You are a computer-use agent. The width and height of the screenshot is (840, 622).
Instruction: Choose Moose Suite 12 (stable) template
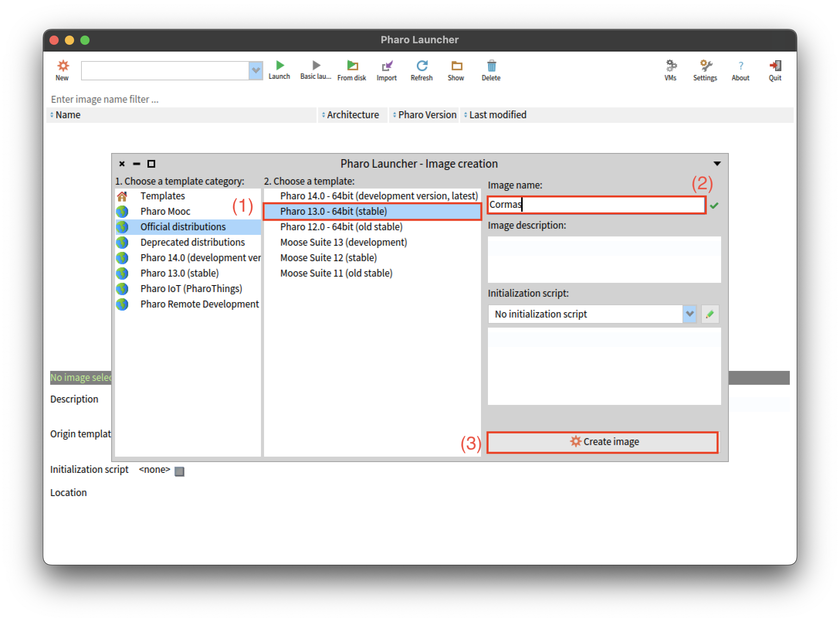point(328,258)
